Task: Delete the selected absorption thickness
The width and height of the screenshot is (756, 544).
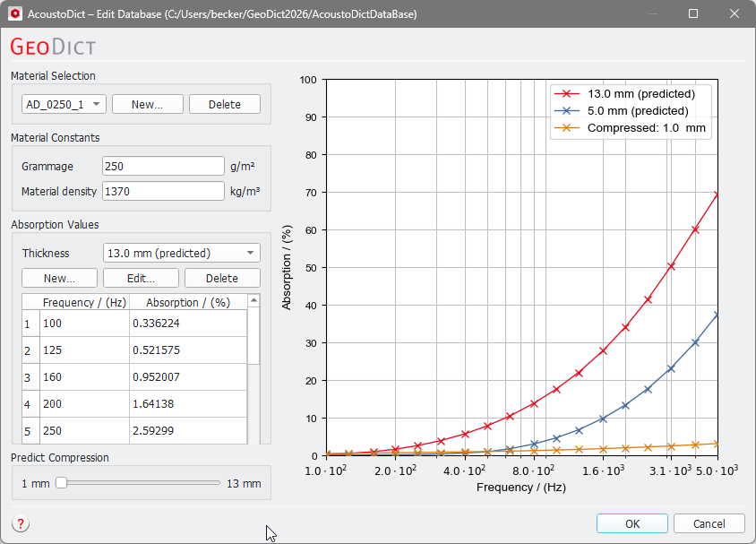Action: tap(222, 278)
